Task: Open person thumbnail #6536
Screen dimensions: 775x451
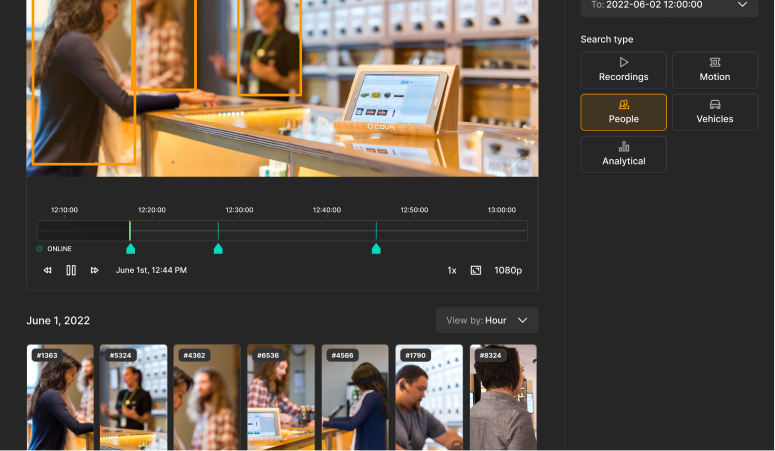Action: [281, 397]
